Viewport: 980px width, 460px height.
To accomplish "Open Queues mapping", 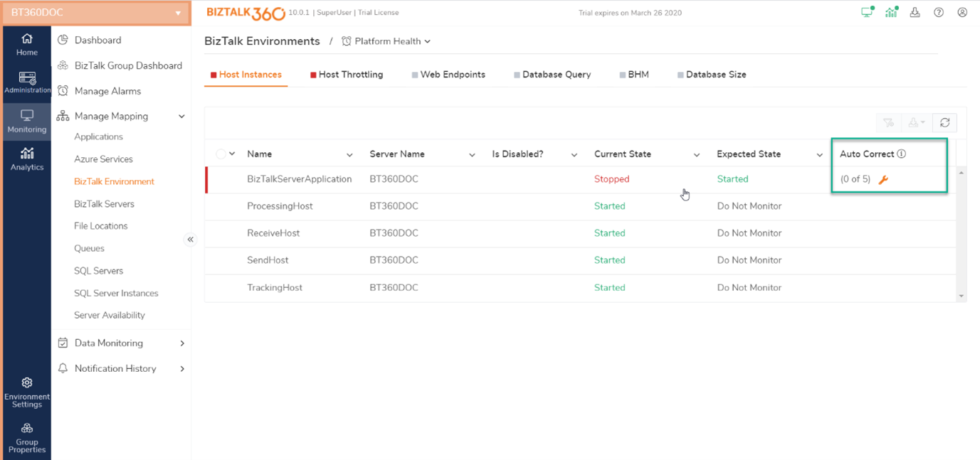I will tap(89, 248).
